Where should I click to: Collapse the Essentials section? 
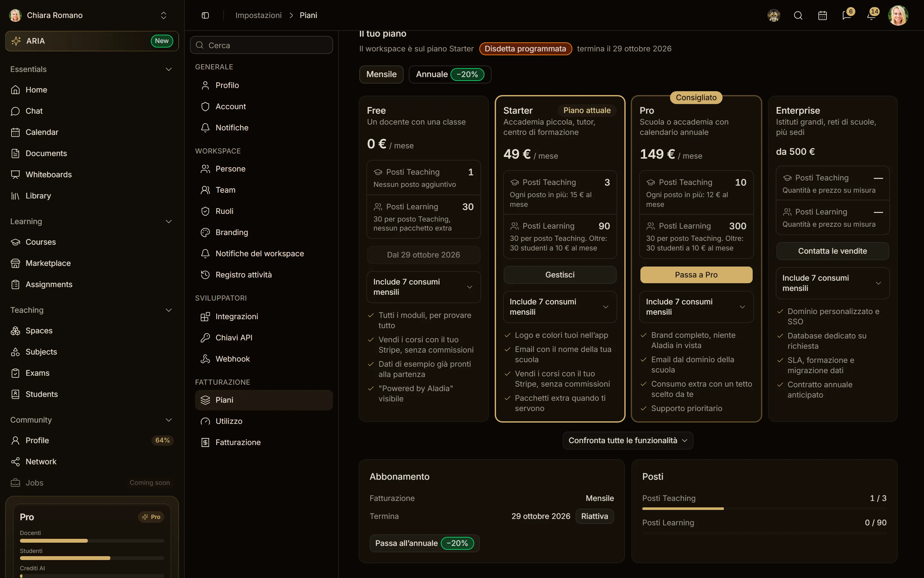(x=168, y=69)
